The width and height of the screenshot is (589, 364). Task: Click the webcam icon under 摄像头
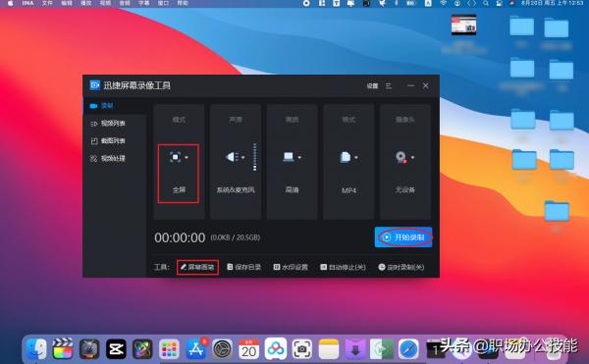[x=402, y=157]
